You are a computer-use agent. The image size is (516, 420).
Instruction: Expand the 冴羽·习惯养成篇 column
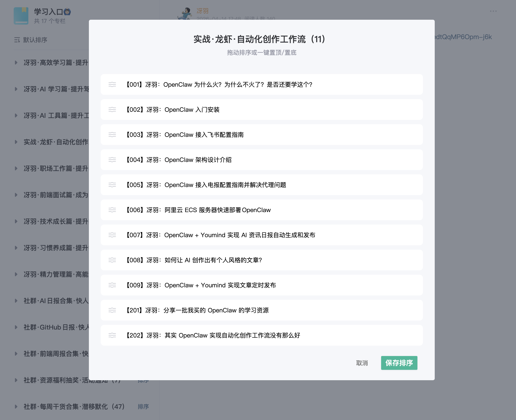16,248
